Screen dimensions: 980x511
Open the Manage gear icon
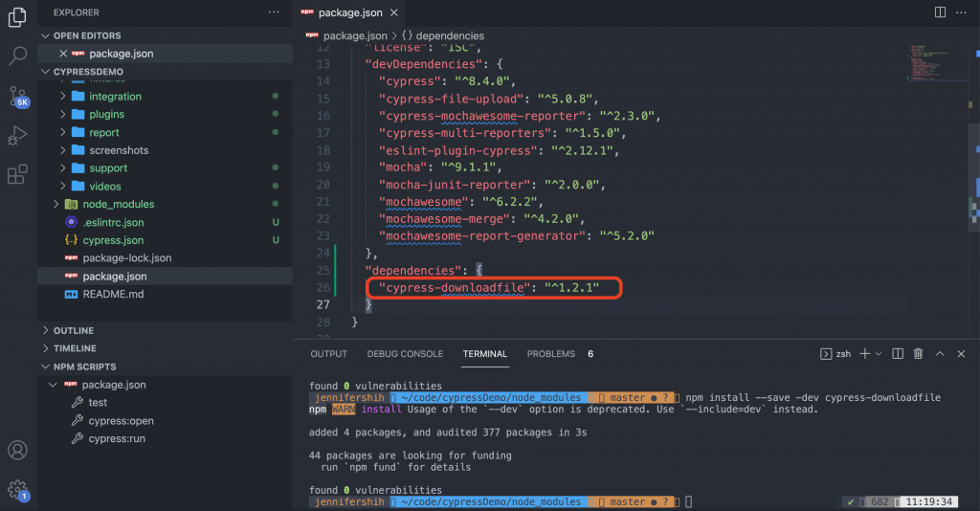pos(17,490)
